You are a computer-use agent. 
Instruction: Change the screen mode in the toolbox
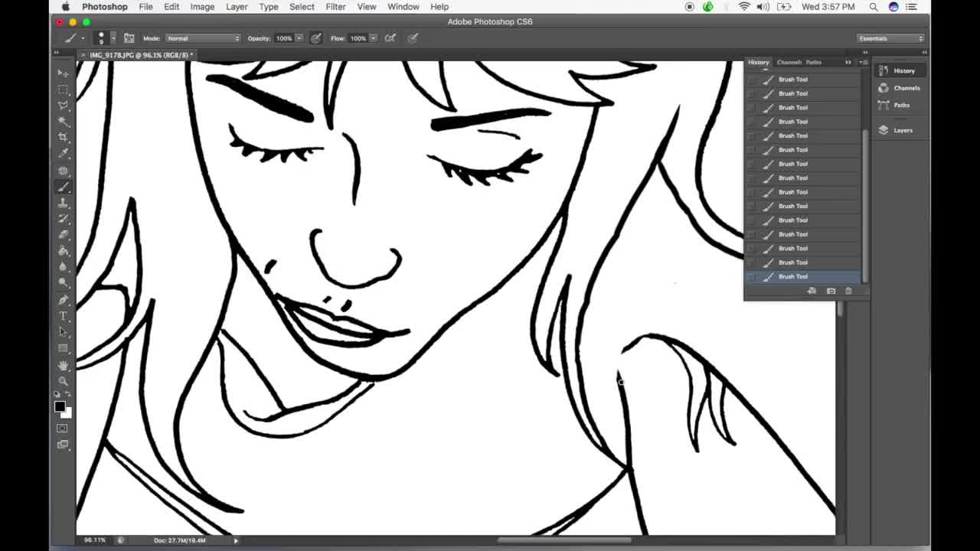click(x=63, y=445)
